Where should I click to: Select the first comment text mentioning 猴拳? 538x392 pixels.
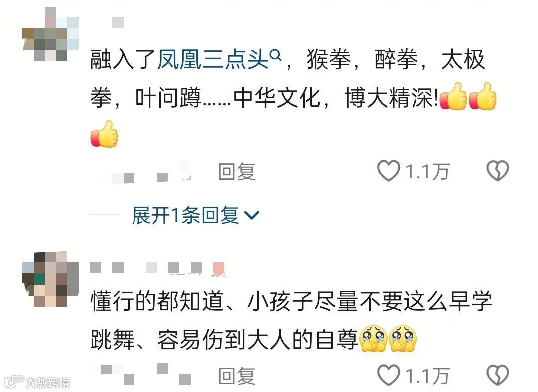pyautogui.click(x=293, y=98)
